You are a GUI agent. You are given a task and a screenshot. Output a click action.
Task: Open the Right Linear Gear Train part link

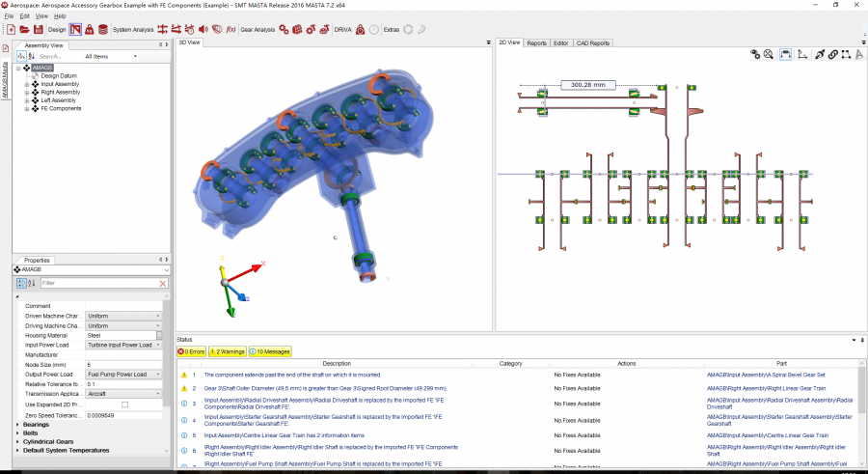click(766, 389)
